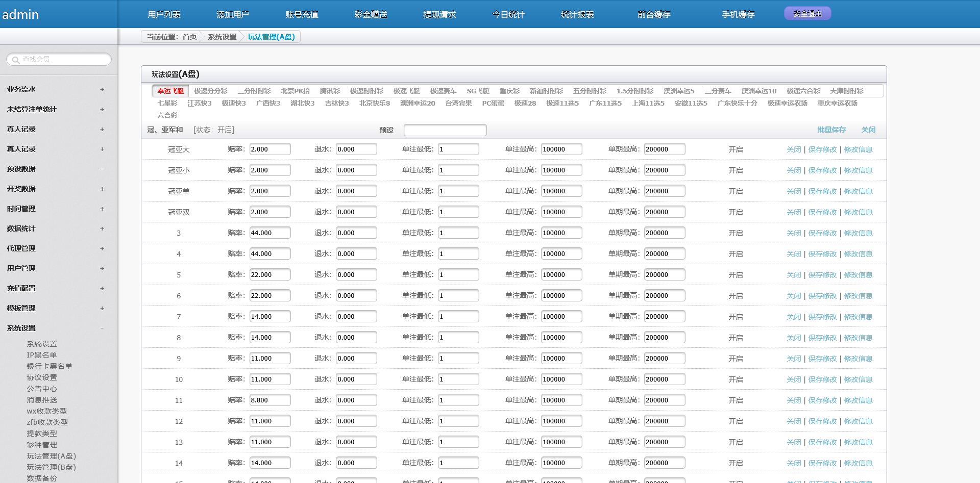Turn off row 7 using 关闭

[x=793, y=317]
